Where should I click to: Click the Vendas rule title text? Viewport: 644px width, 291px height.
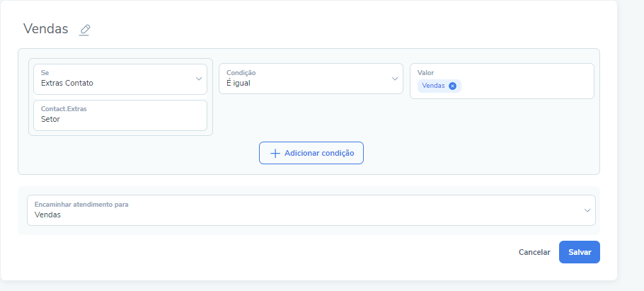click(x=46, y=29)
